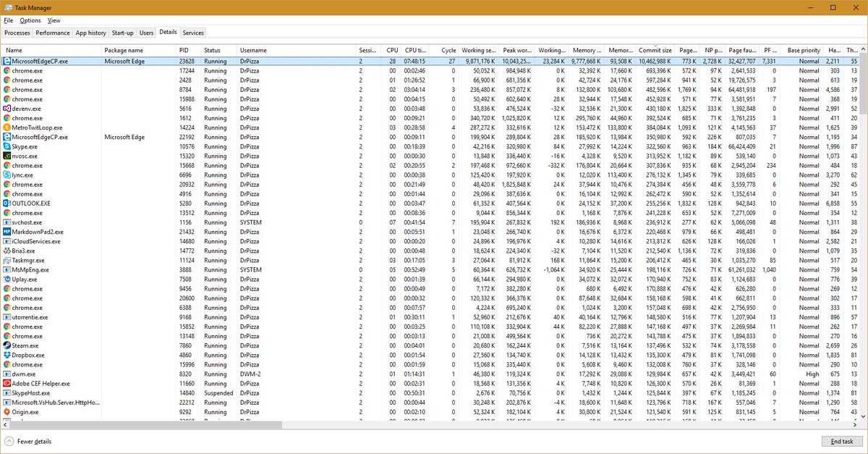
Task: Sort by the PID column header
Action: (189, 50)
